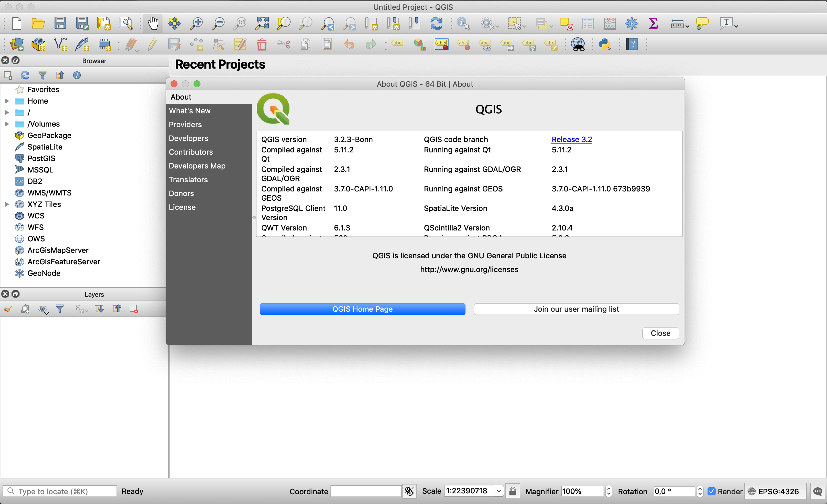827x504 pixels.
Task: Click the Zoom Full extent icon
Action: pyautogui.click(x=262, y=24)
